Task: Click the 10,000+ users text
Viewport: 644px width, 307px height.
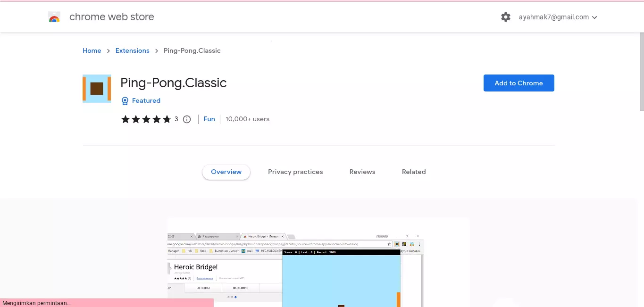Action: coord(247,119)
